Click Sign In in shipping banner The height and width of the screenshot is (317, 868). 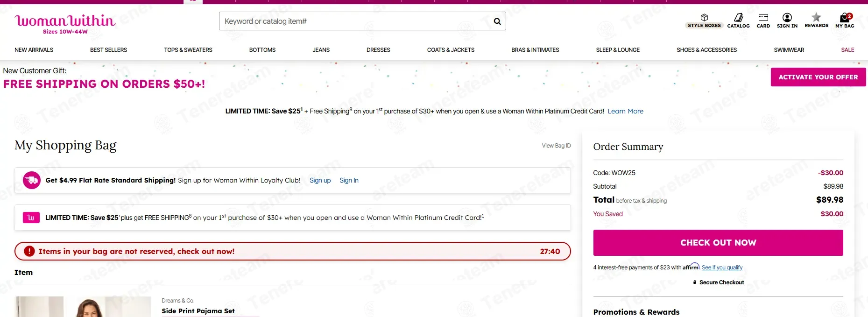point(349,180)
